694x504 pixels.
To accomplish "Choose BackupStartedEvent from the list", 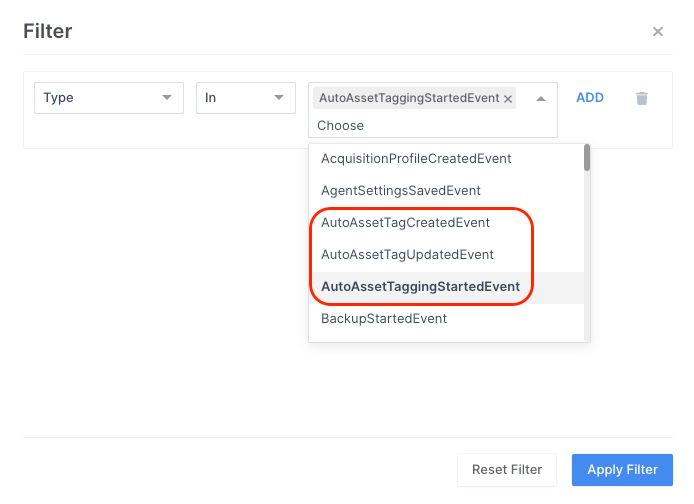I will click(384, 318).
